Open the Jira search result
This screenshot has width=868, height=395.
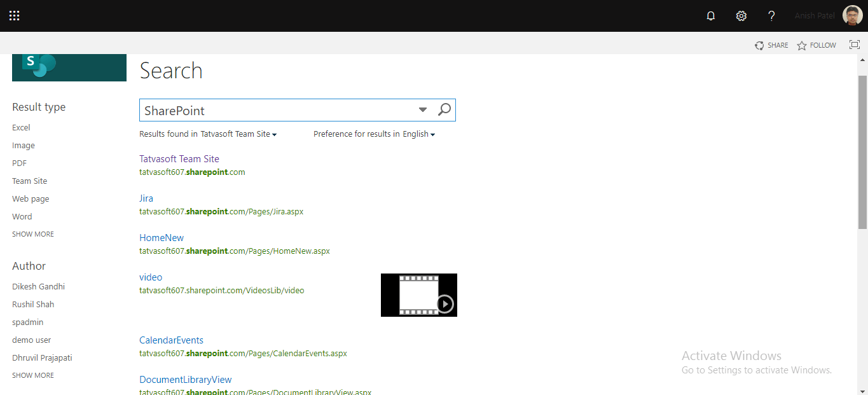(x=146, y=198)
